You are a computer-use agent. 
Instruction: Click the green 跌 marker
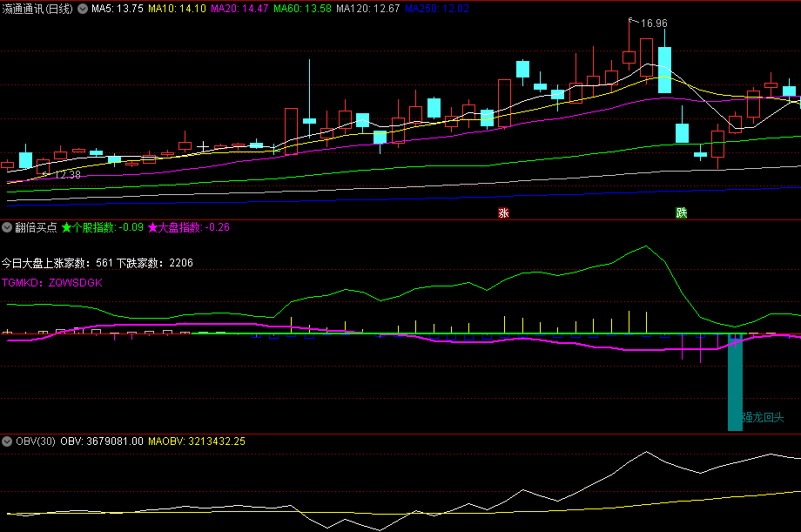coord(682,213)
